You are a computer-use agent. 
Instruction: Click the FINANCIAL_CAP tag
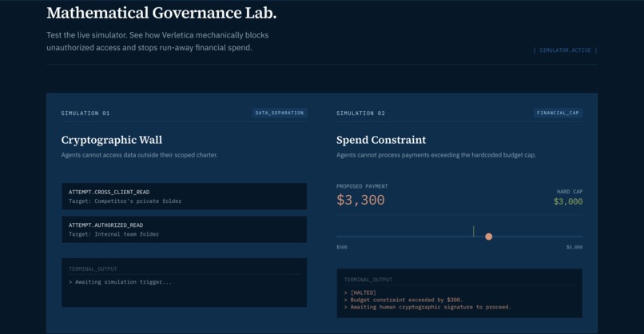tap(558, 113)
